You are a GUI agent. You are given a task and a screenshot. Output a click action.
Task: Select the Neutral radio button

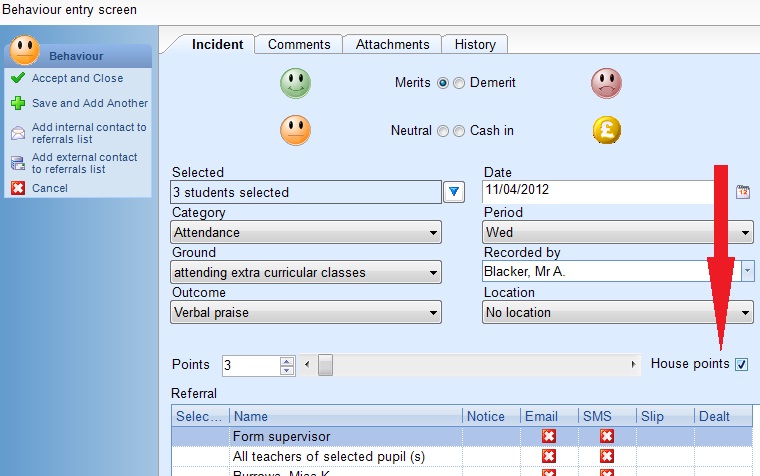pos(442,131)
